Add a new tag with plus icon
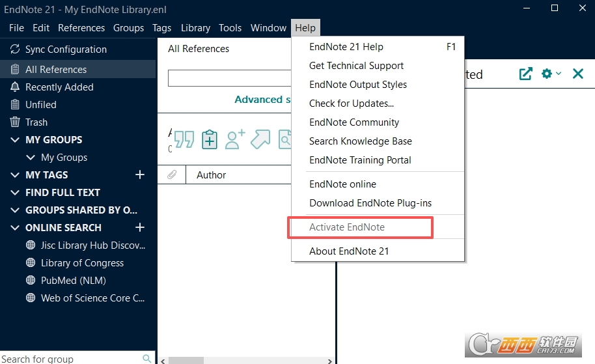Screen dimensions: 595x364 tap(140, 175)
